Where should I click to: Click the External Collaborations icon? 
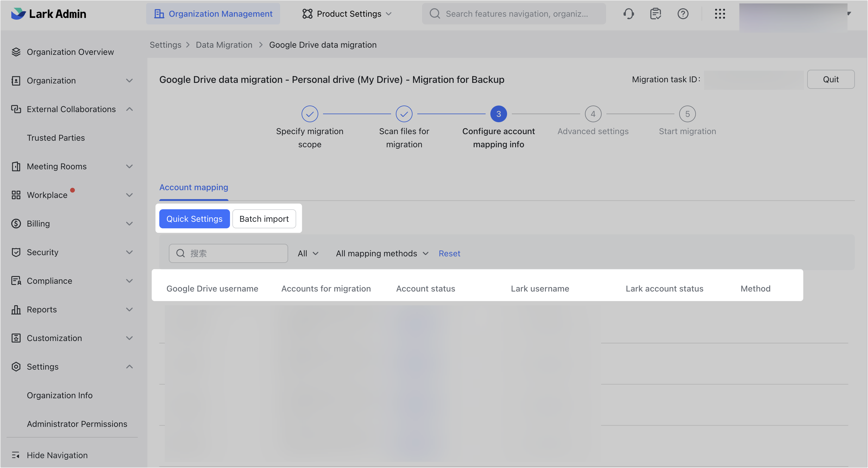click(16, 109)
